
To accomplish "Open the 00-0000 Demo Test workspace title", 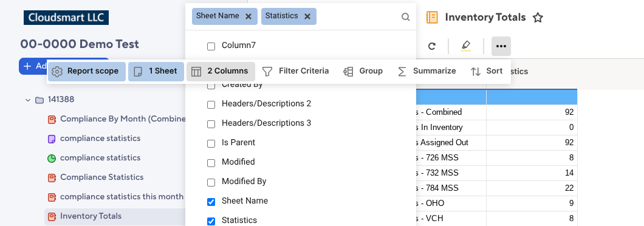I will coord(80,44).
